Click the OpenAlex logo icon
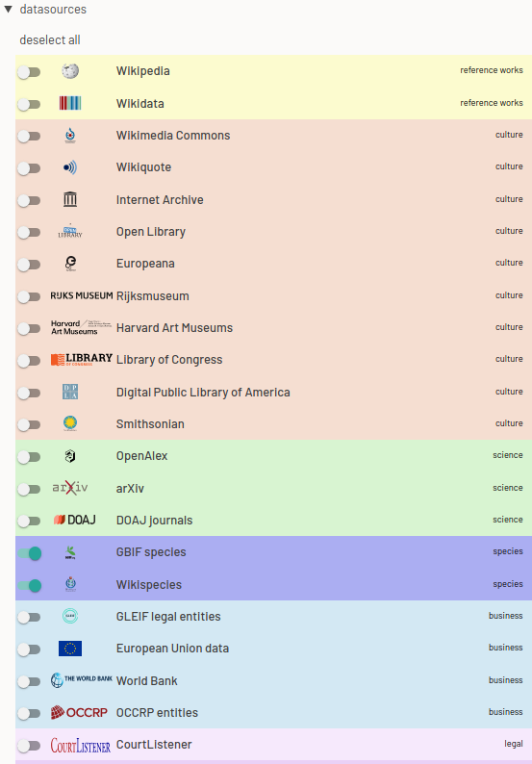Screen dimensions: 532x764 click(70, 456)
